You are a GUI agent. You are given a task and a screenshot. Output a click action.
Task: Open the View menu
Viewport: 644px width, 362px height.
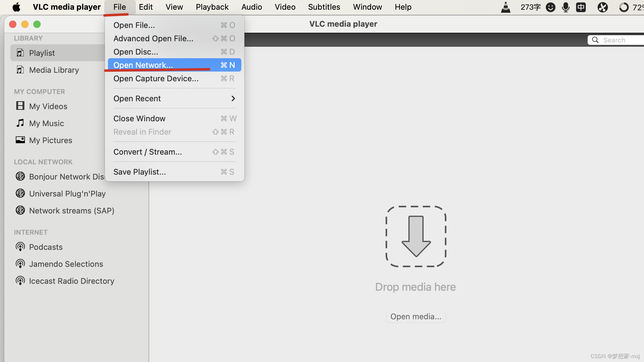(x=174, y=7)
